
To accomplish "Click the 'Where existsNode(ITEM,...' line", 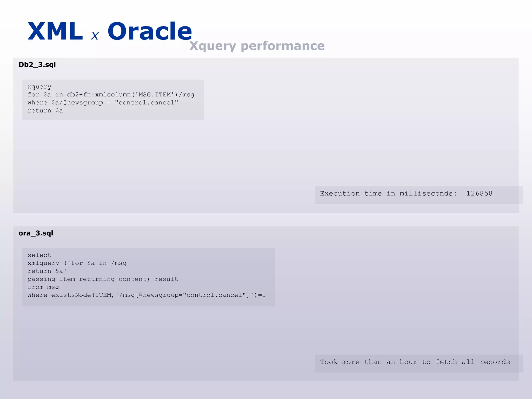I will coord(147,295).
